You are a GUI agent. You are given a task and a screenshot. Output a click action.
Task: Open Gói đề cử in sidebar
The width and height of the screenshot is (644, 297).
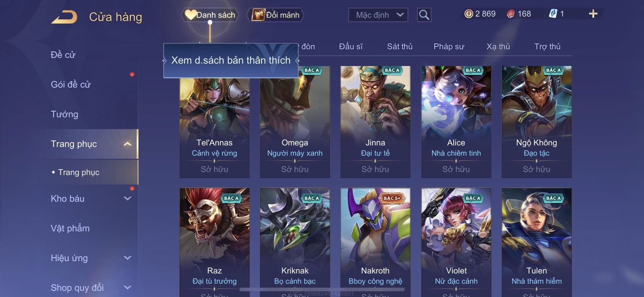tap(71, 84)
